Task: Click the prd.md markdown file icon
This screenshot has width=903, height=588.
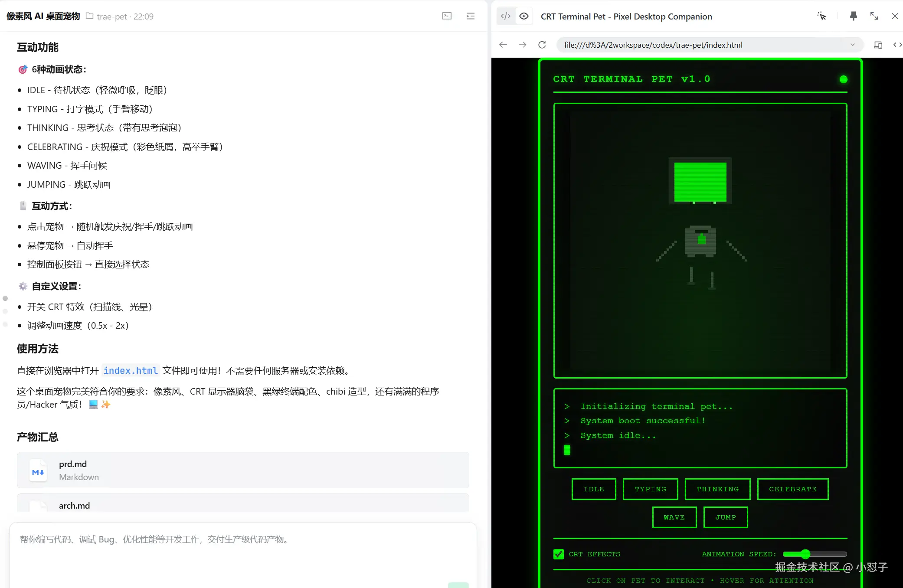Action: [38, 470]
